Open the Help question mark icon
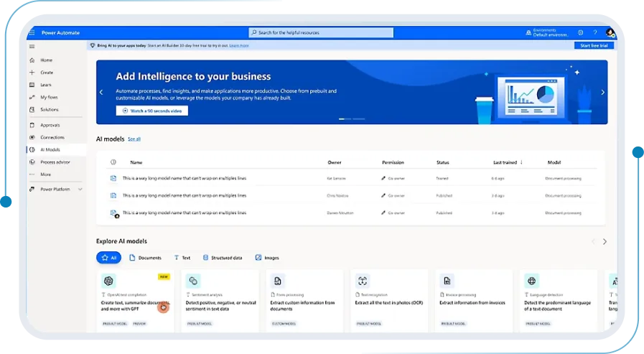 pyautogui.click(x=594, y=32)
